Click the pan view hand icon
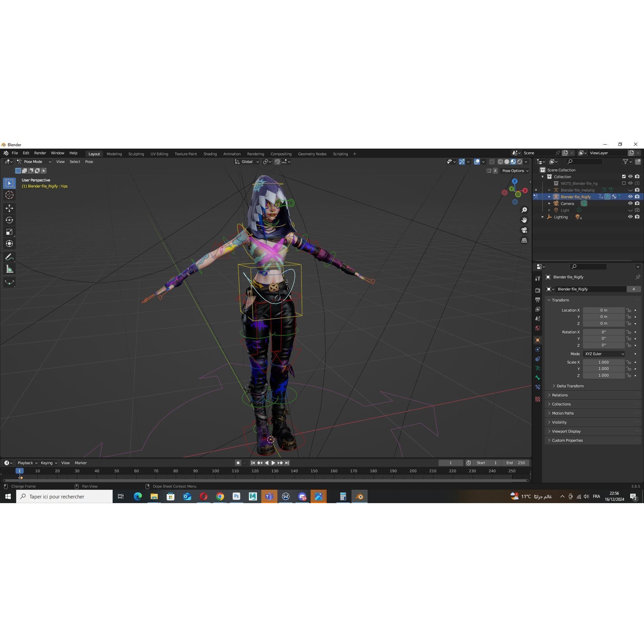 click(524, 220)
